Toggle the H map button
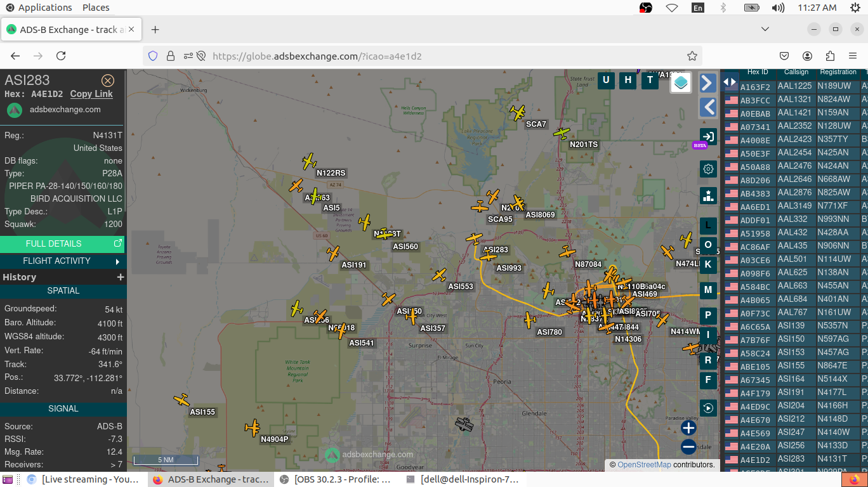Screen dimensions: 868x487 [628, 80]
